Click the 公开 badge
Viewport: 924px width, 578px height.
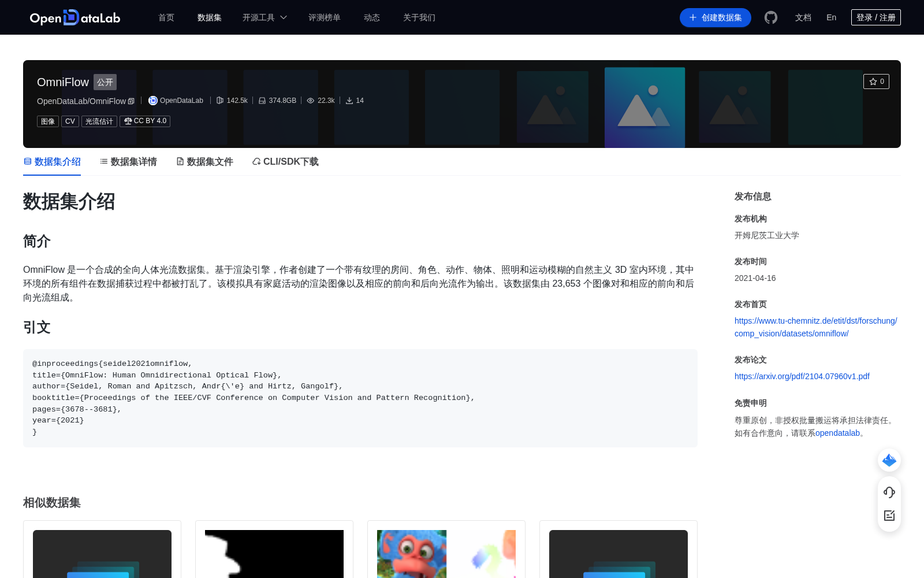[105, 82]
